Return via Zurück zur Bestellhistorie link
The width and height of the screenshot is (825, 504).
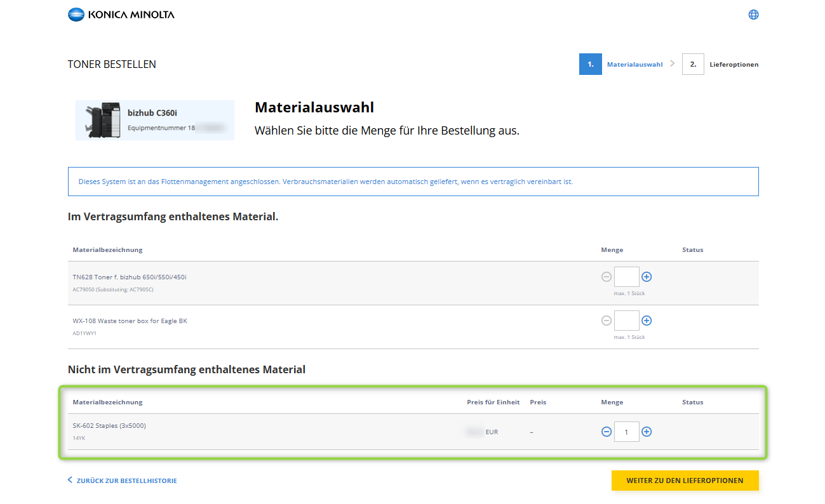pyautogui.click(x=123, y=481)
